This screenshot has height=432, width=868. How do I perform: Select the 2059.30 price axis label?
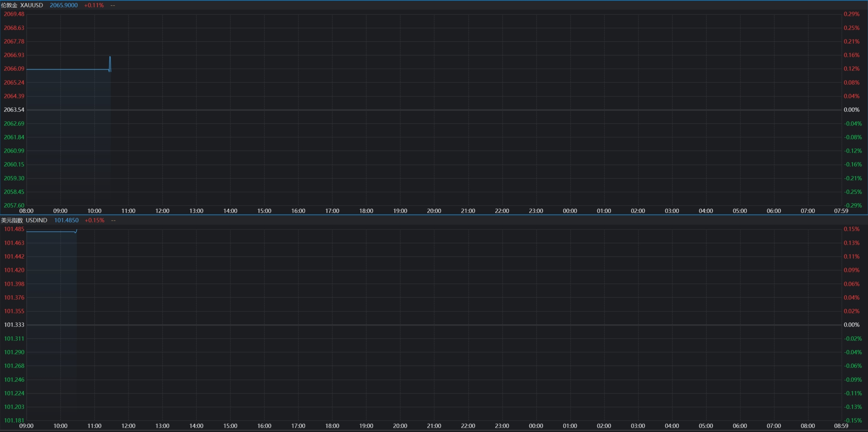click(14, 178)
